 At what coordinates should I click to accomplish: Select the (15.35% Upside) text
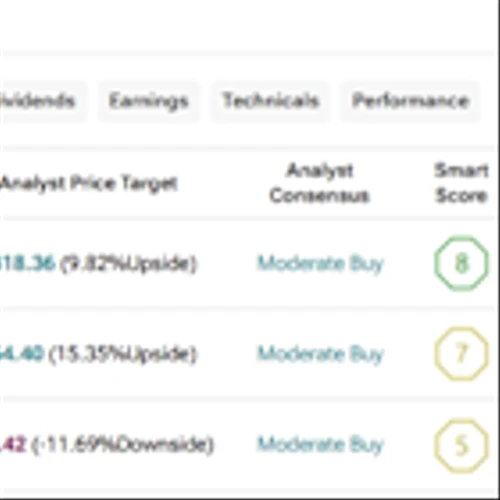click(x=123, y=355)
